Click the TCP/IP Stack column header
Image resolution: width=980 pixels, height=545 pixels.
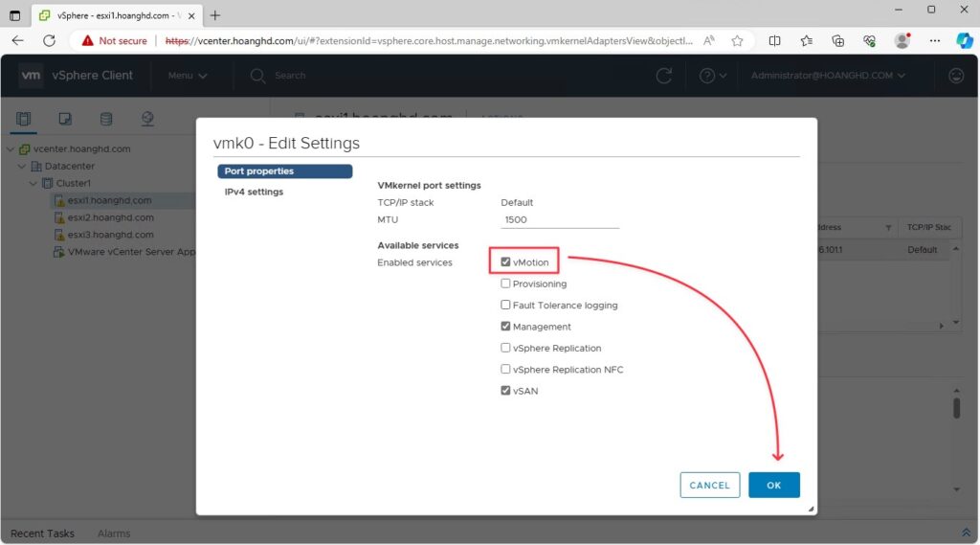[929, 227]
